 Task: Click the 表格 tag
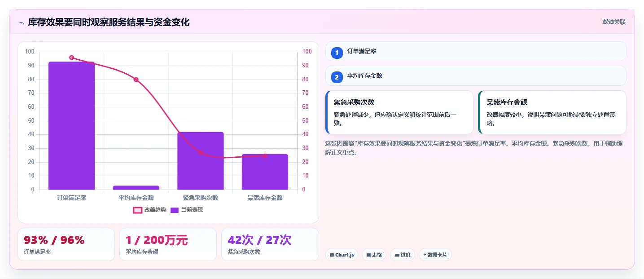[374, 255]
